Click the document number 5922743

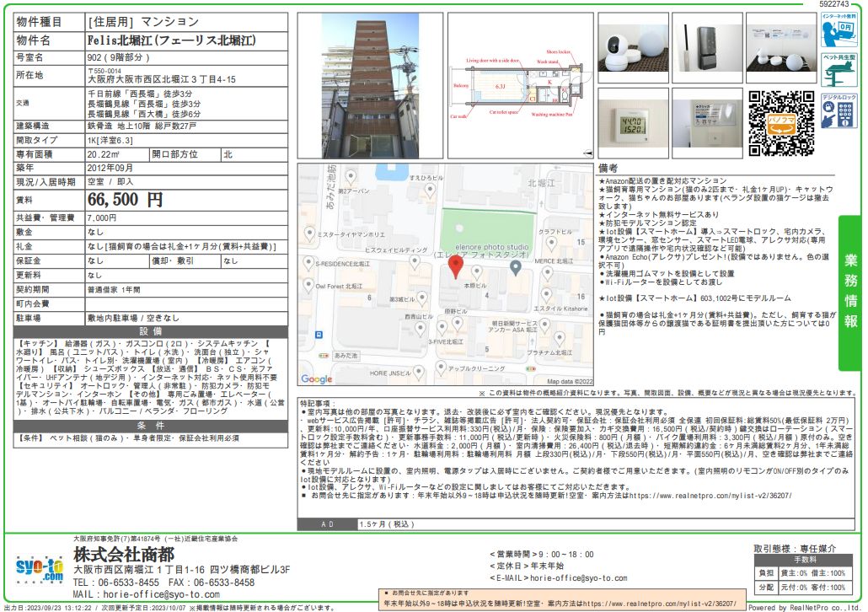click(x=834, y=4)
